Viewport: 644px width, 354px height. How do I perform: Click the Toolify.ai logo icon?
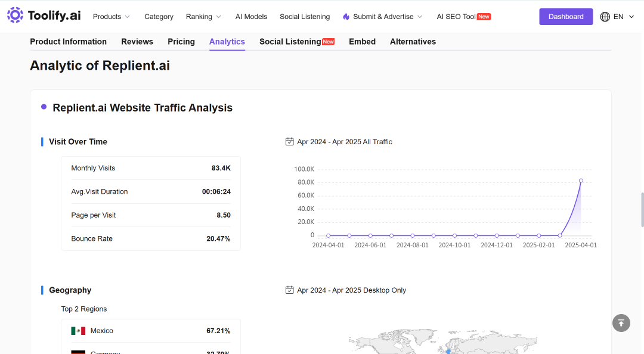15,15
